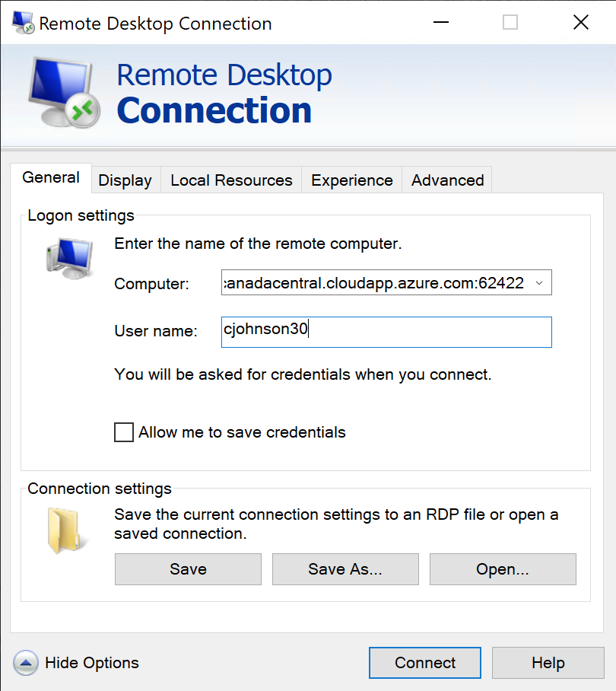Open the Help dialog
Viewport: 616px width, 691px height.
point(548,662)
